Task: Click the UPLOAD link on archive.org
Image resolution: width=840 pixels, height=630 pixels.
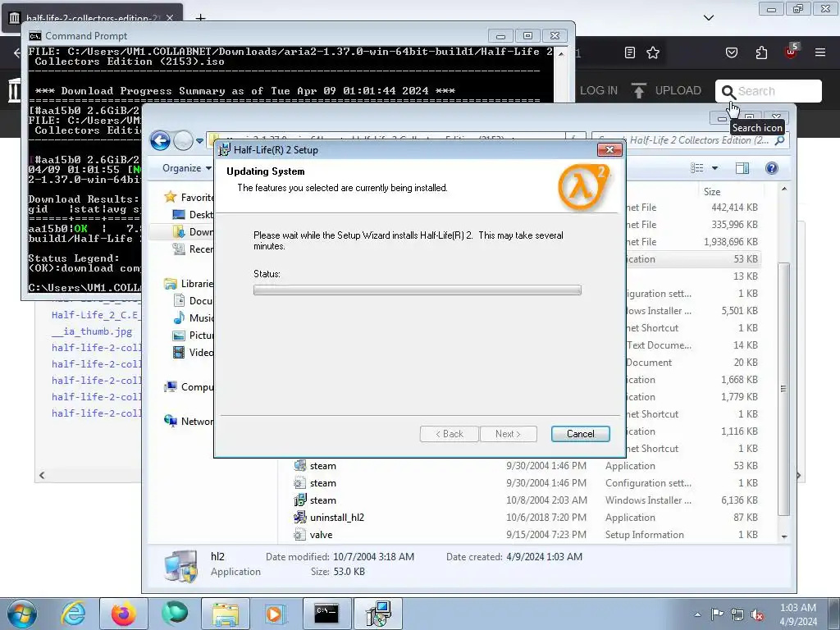Action: click(x=666, y=90)
